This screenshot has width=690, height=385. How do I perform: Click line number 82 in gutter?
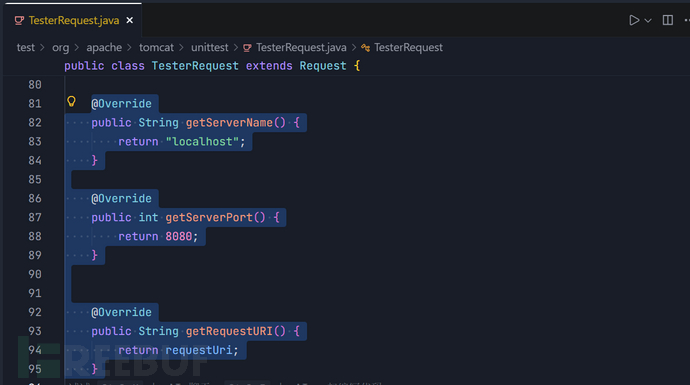click(35, 122)
